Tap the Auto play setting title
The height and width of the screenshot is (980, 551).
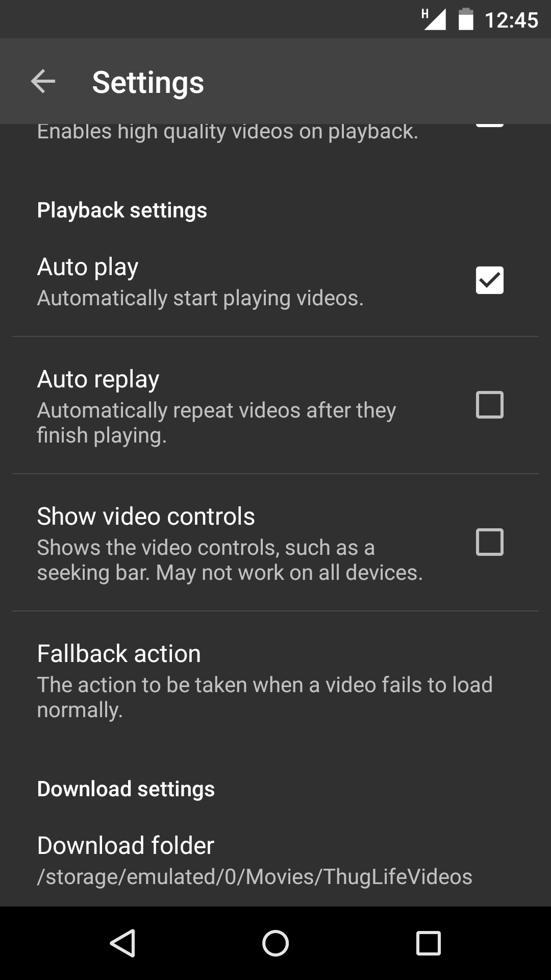click(x=88, y=267)
